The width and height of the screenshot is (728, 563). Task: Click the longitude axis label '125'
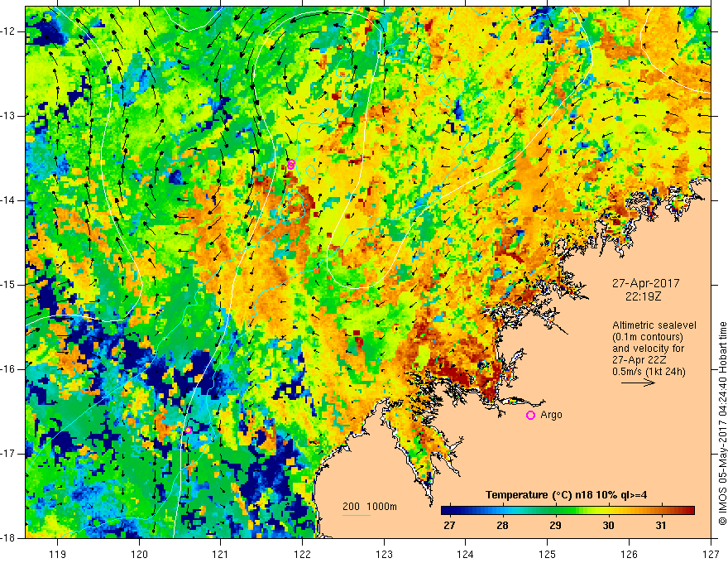(548, 554)
